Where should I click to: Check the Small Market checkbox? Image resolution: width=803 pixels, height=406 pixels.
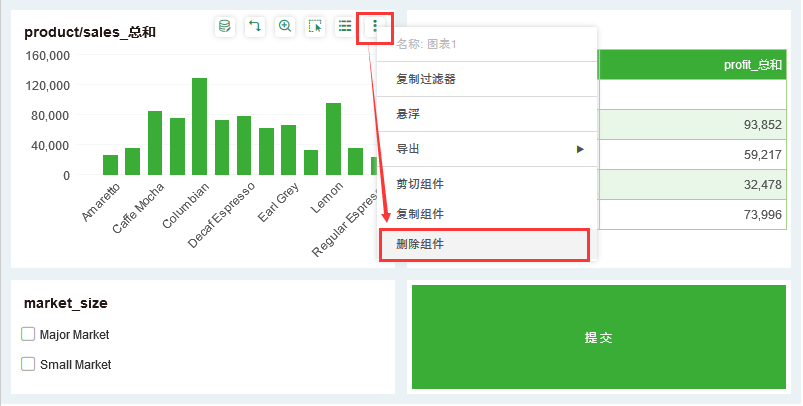click(28, 365)
